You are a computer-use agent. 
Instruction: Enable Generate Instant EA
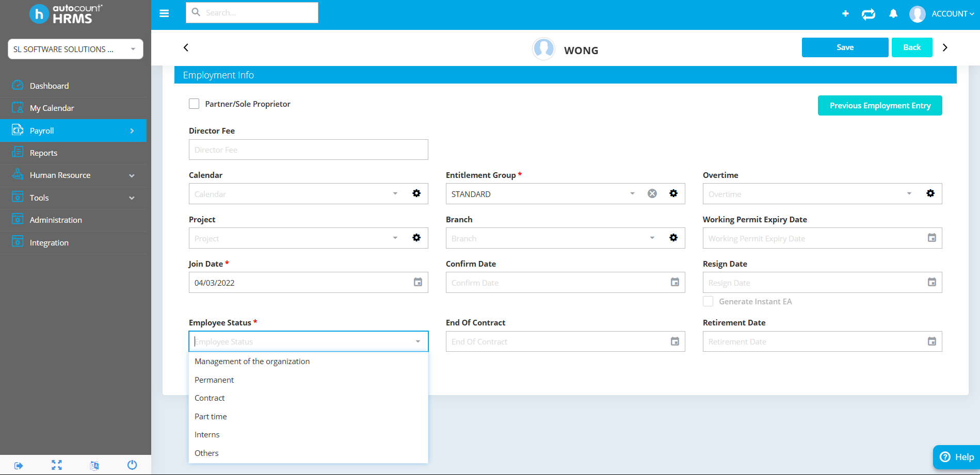pyautogui.click(x=708, y=301)
